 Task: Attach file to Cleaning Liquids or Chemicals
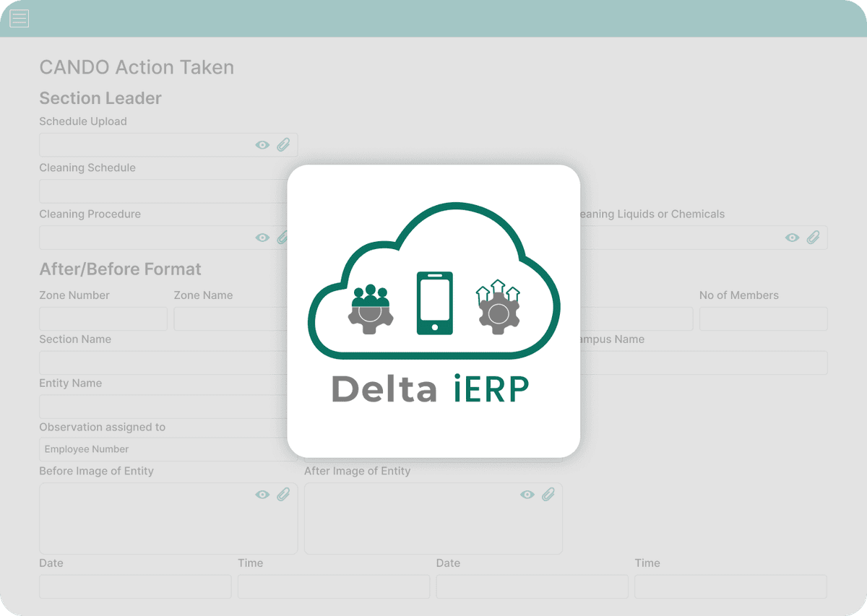pos(814,238)
